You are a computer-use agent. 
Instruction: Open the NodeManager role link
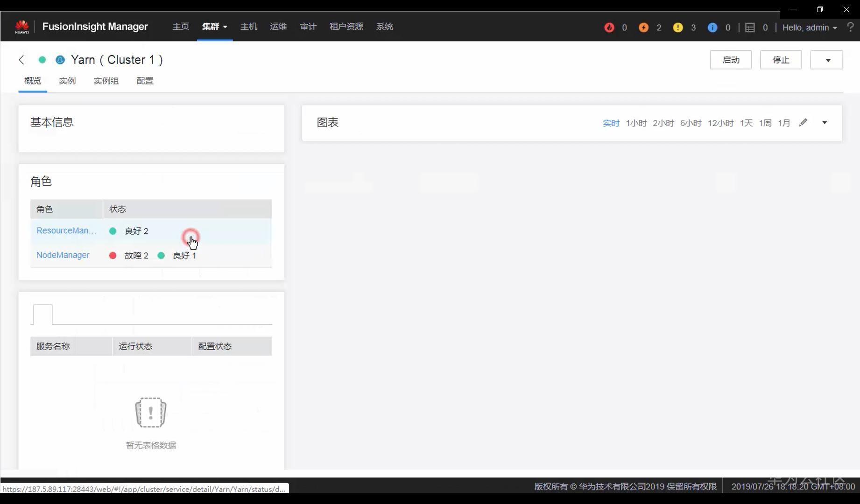[63, 255]
